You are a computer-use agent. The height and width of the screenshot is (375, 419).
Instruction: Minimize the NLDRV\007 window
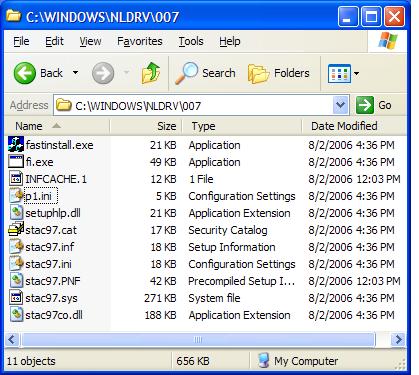[348, 16]
